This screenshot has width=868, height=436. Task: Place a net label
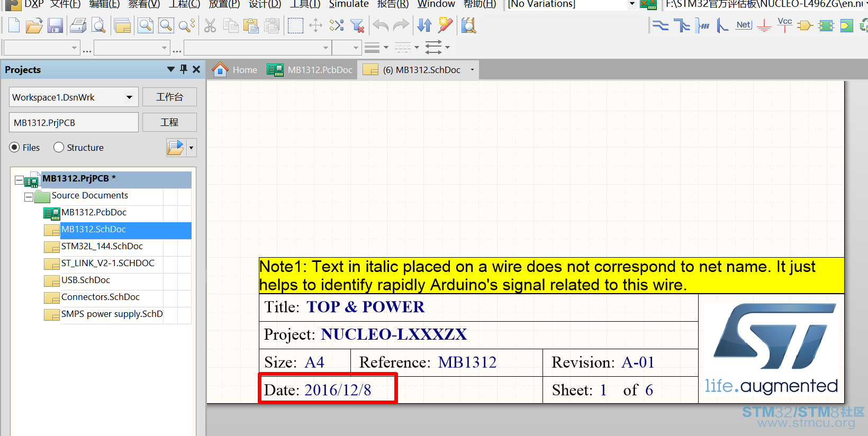pos(744,25)
